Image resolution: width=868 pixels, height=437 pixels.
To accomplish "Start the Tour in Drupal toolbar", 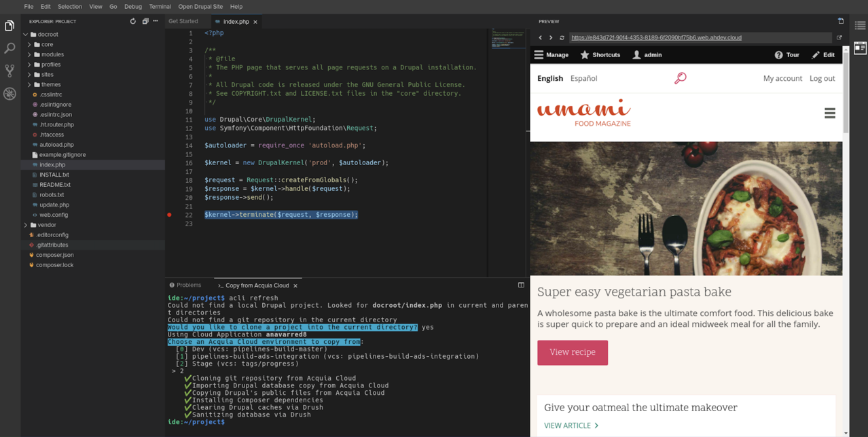I will [786, 55].
